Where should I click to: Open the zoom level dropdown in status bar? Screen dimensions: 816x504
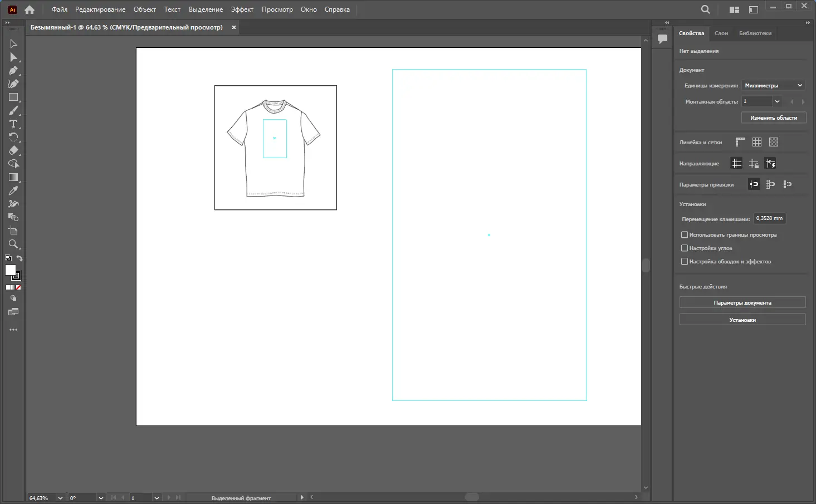pyautogui.click(x=60, y=498)
